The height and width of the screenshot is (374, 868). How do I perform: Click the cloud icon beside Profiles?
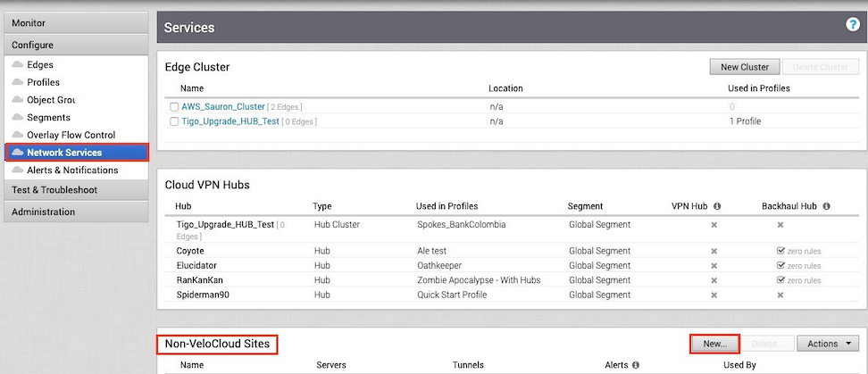[19, 82]
